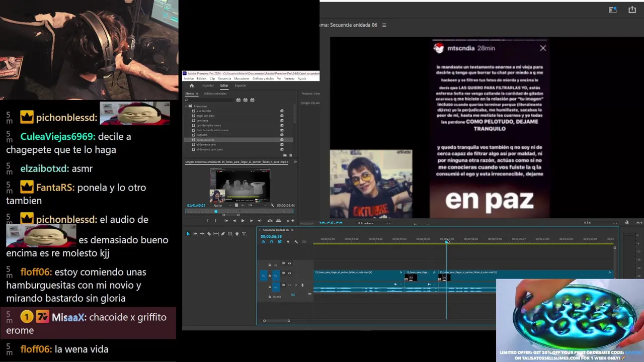Open the workspaces icon at top right
The height and width of the screenshot is (362, 644).
coord(613,10)
